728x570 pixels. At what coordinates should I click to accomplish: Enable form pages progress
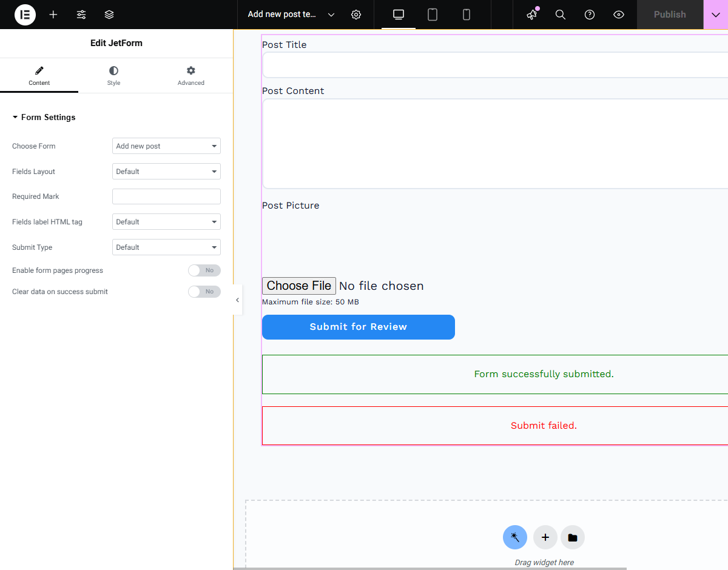click(x=204, y=270)
